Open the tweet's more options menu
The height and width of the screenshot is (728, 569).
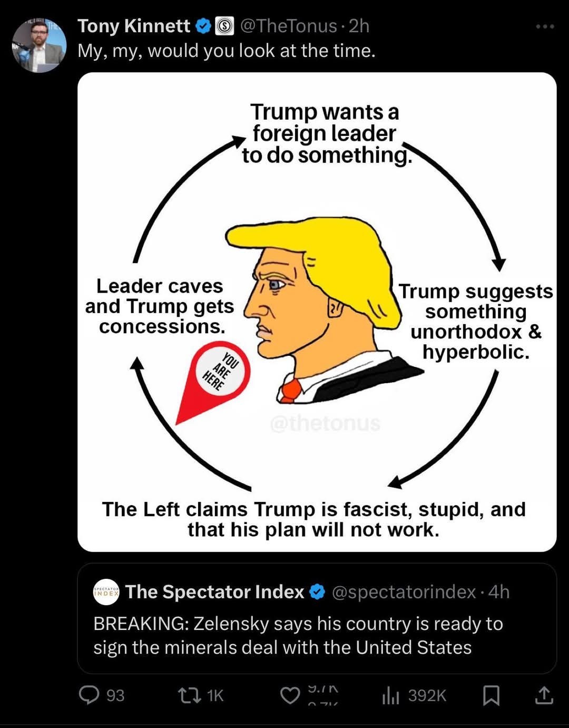point(544,26)
